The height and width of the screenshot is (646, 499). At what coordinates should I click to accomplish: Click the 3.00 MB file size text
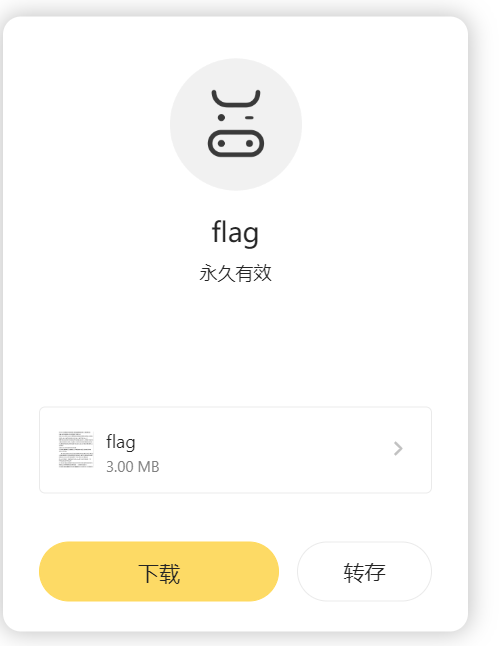point(133,467)
